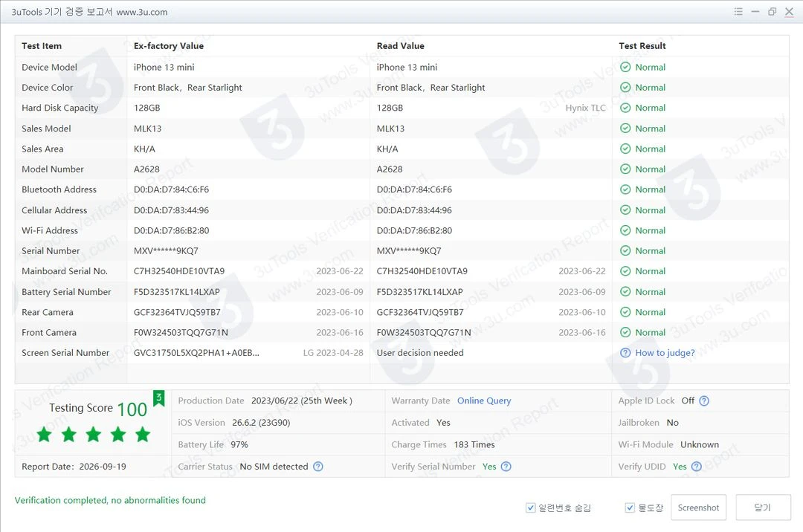Click the Cellular Address row label

click(x=54, y=210)
